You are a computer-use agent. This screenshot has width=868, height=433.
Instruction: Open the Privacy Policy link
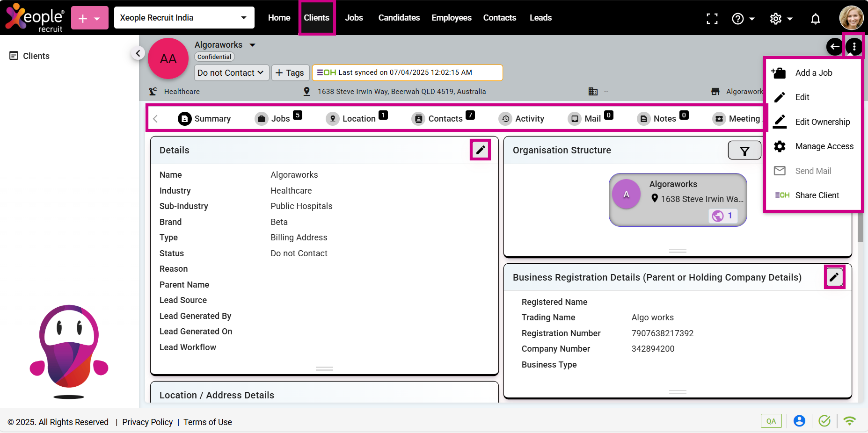147,422
